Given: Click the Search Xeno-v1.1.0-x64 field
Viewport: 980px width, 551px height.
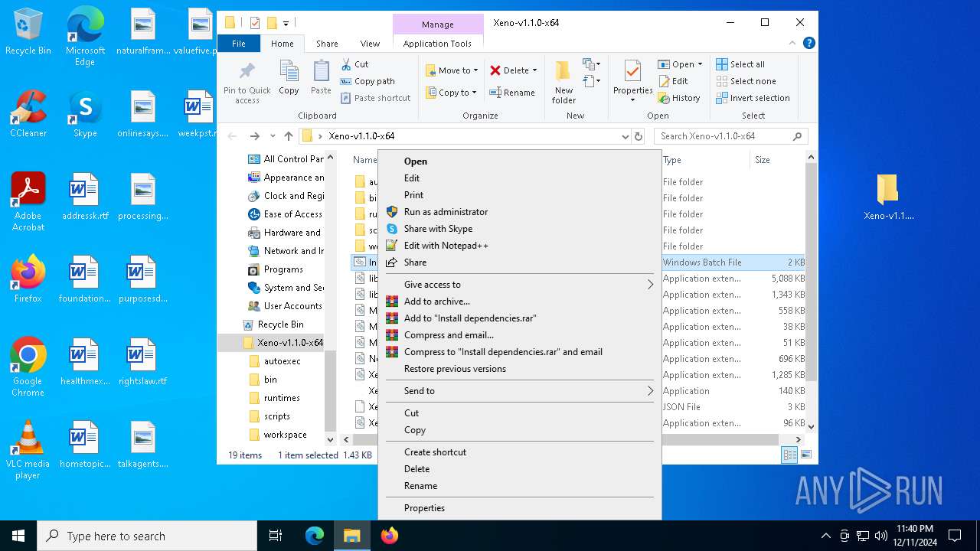Looking at the screenshot, I should pos(731,136).
